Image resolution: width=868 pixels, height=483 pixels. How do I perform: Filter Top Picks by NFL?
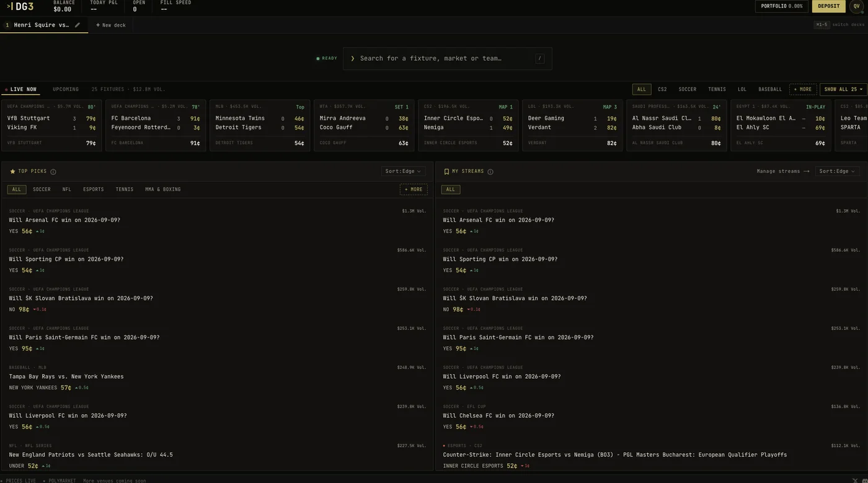[66, 189]
